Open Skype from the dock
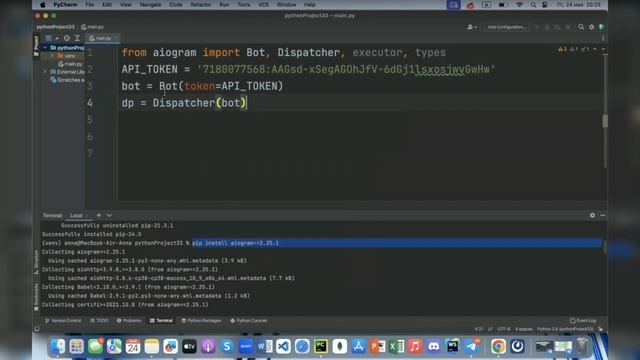Screen dimensions: 640x360 (x=227, y=346)
